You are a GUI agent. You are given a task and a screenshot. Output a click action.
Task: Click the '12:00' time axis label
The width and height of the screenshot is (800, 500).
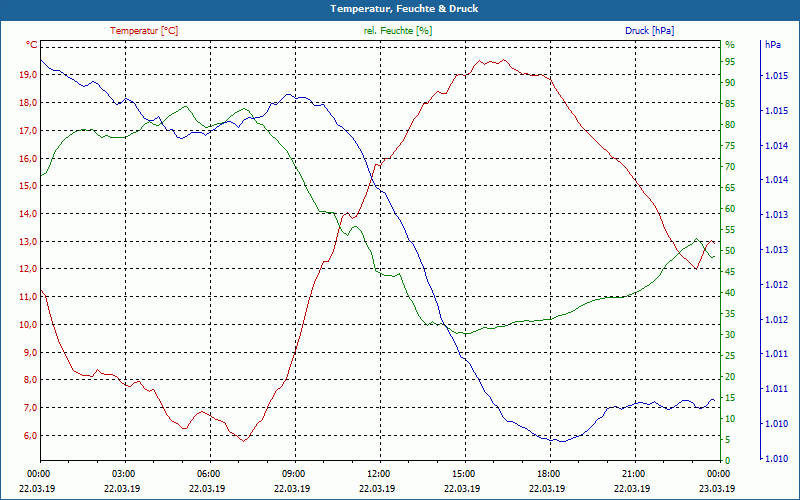(379, 474)
